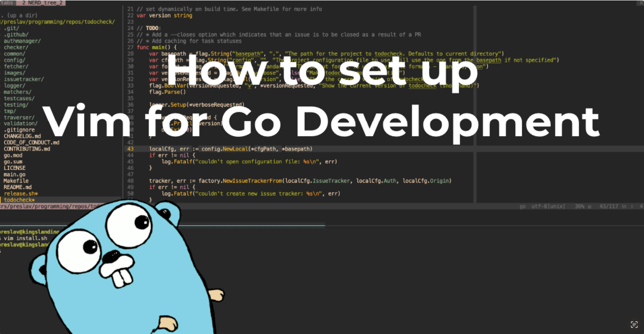
Task: Click the '36%' status bar indicator
Action: (x=579, y=206)
